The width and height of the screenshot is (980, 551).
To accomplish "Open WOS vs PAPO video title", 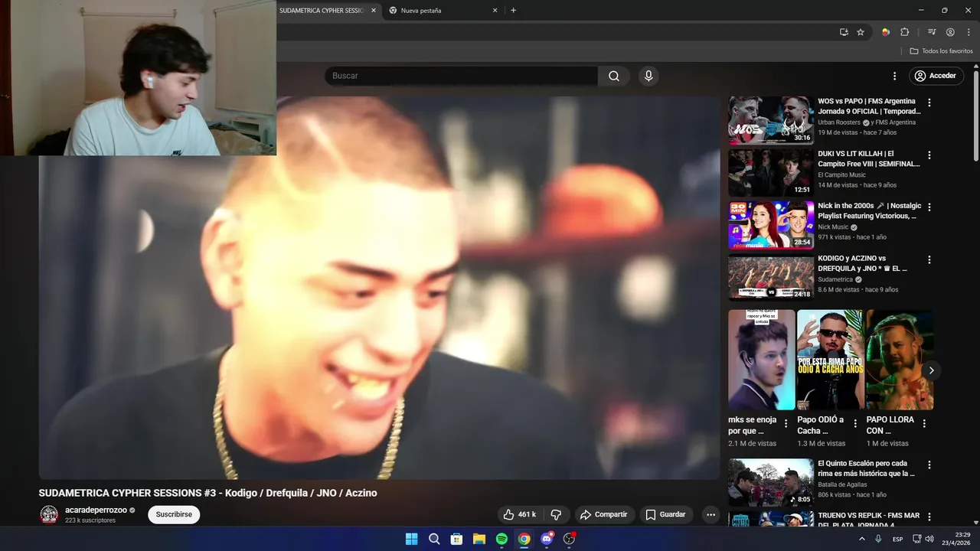I will (869, 106).
